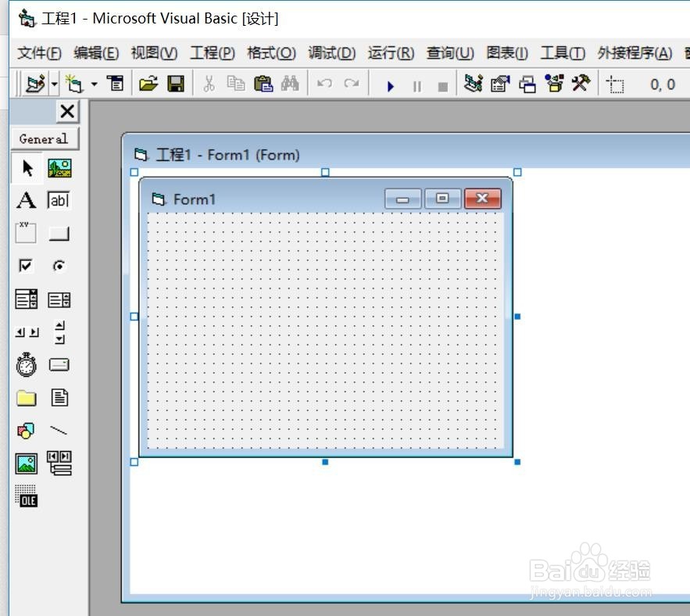This screenshot has width=690, height=616.
Task: Click the bottom-right form sizing handle
Action: tap(517, 462)
